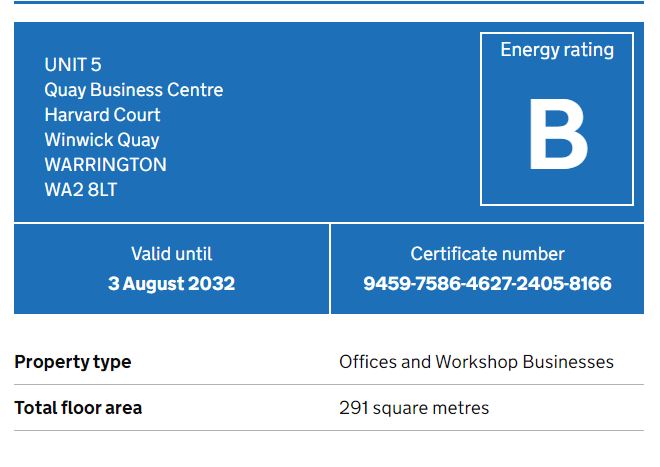
Task: Click the large B rating letter
Action: point(557,136)
